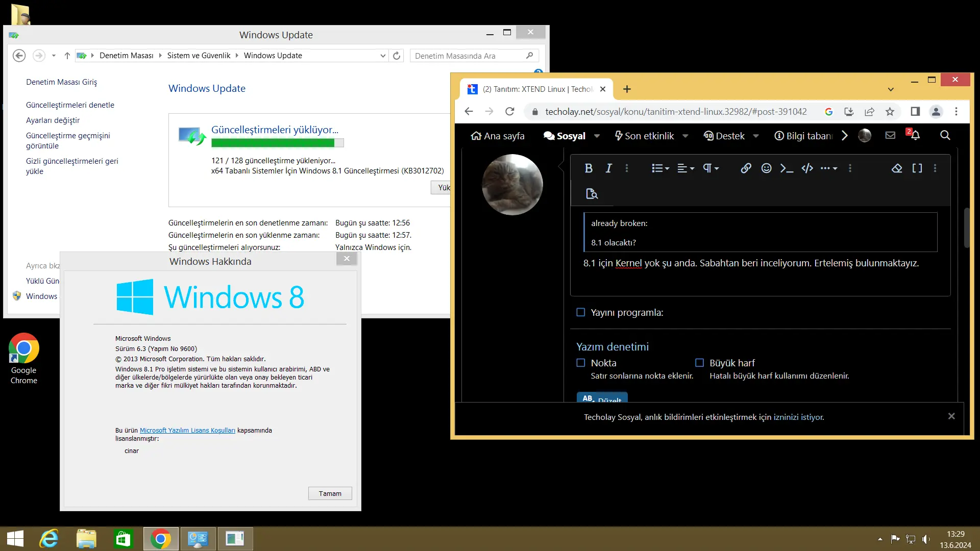Open the site search magnifier
The width and height of the screenshot is (980, 551).
tap(945, 135)
